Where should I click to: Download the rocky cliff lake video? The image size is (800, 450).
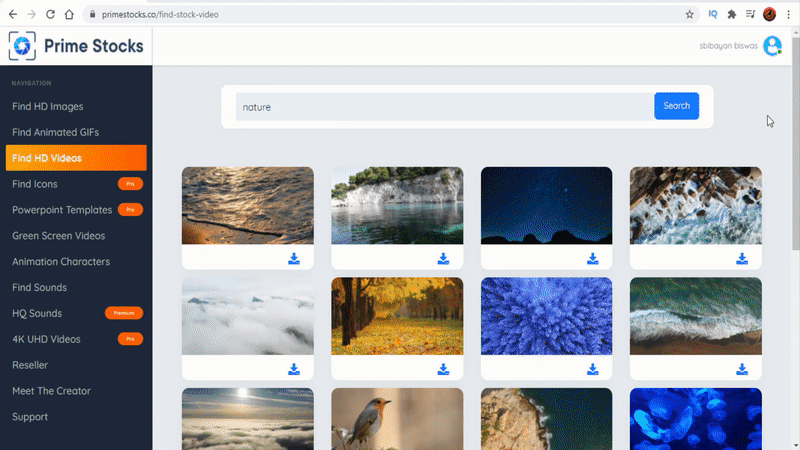pos(443,259)
